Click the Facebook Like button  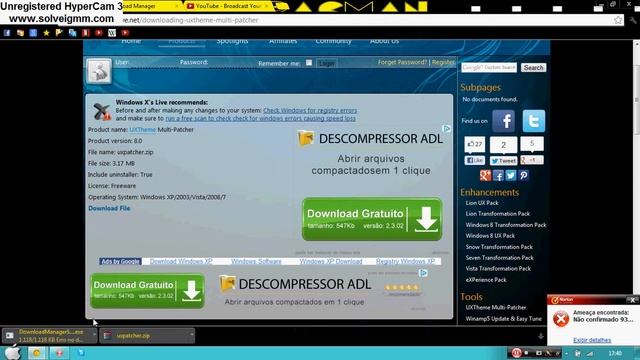point(474,160)
